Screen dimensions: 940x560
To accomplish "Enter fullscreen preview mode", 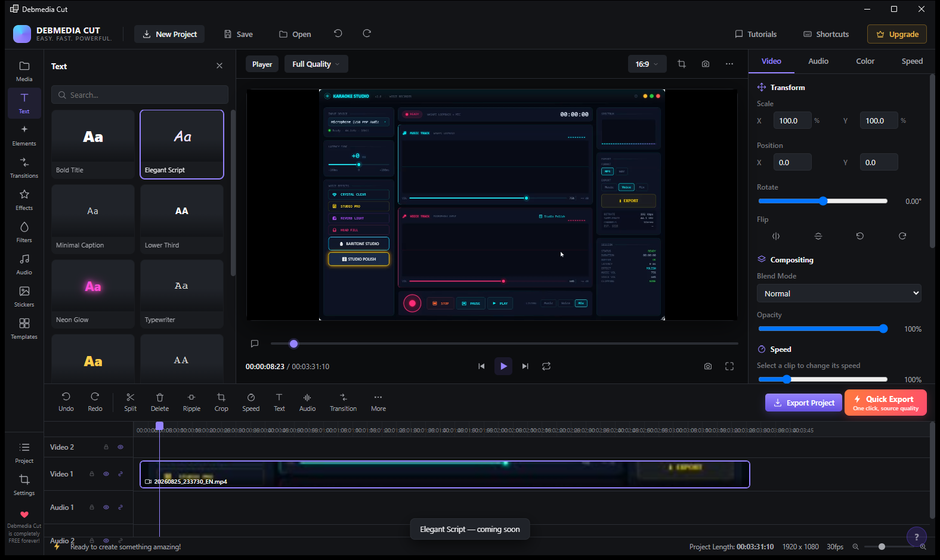I will pos(729,366).
